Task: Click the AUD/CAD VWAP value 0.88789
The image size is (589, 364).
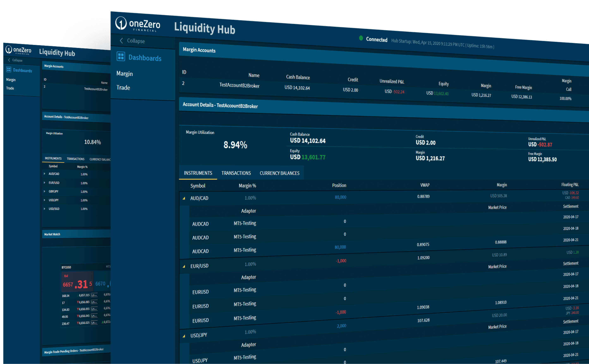Action: click(423, 196)
